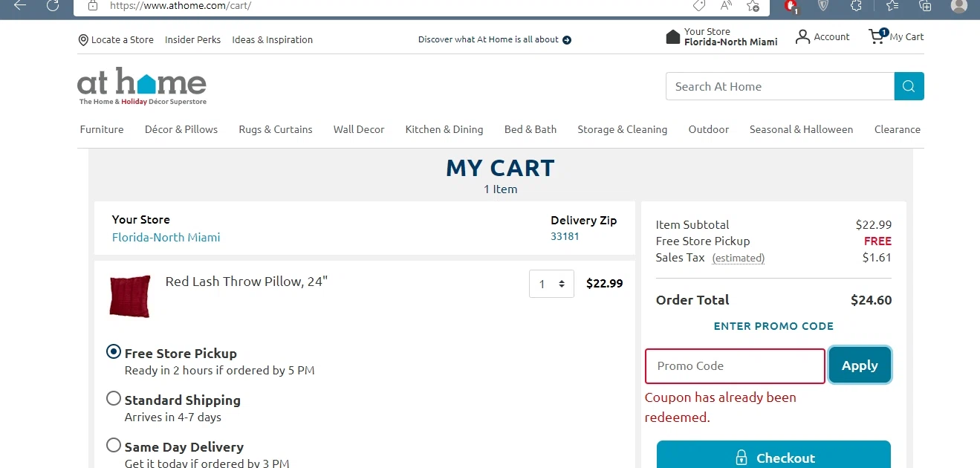Viewport: 980px width, 468px height.
Task: Click the $24.60 order total value
Action: pyautogui.click(x=871, y=301)
